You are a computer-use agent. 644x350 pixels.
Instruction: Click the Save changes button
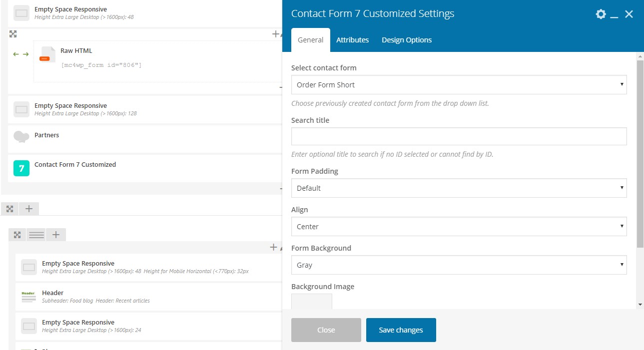click(x=401, y=330)
